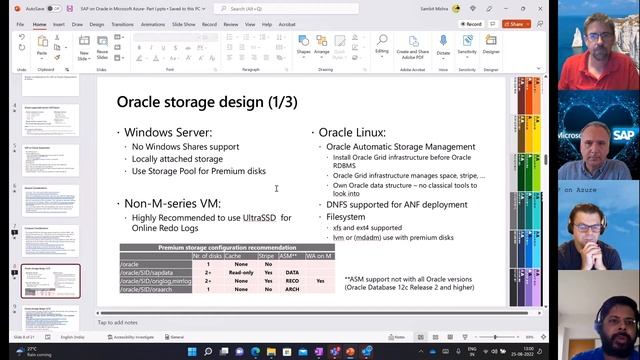Open the Review tab
The height and width of the screenshot is (360, 640).
pos(231,24)
